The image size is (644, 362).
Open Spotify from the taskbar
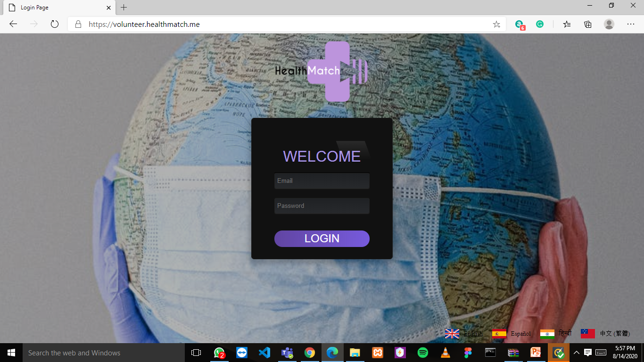click(423, 353)
